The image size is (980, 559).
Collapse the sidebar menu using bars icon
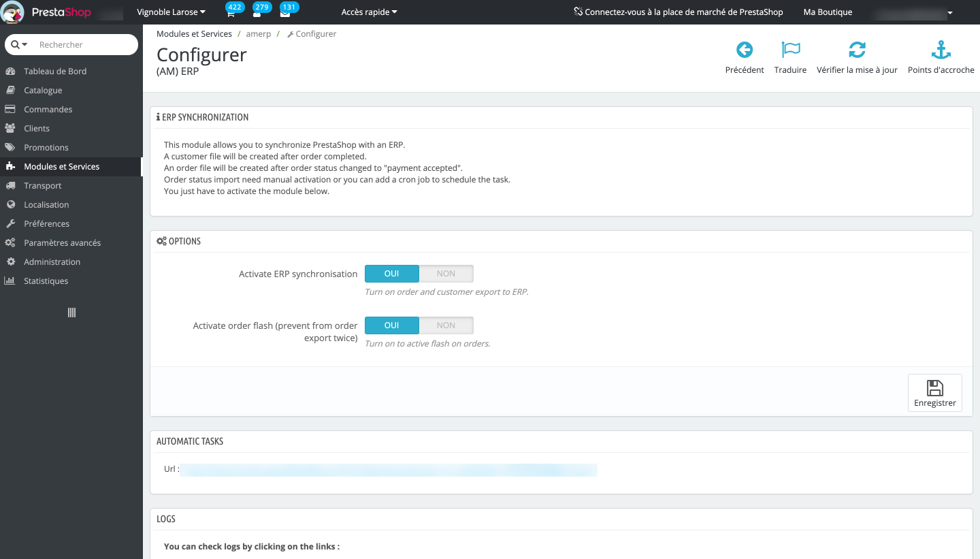coord(71,313)
